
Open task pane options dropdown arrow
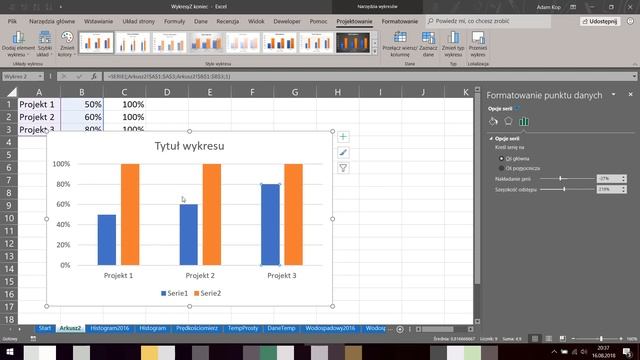pos(613,94)
